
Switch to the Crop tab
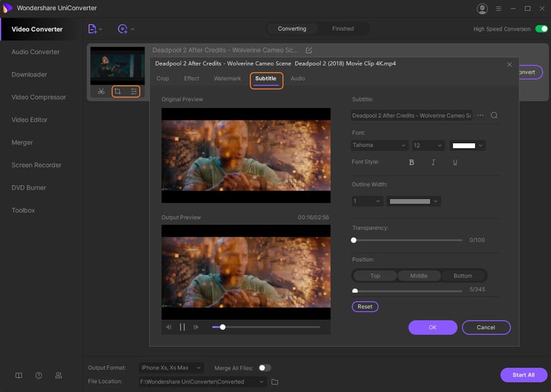click(163, 78)
